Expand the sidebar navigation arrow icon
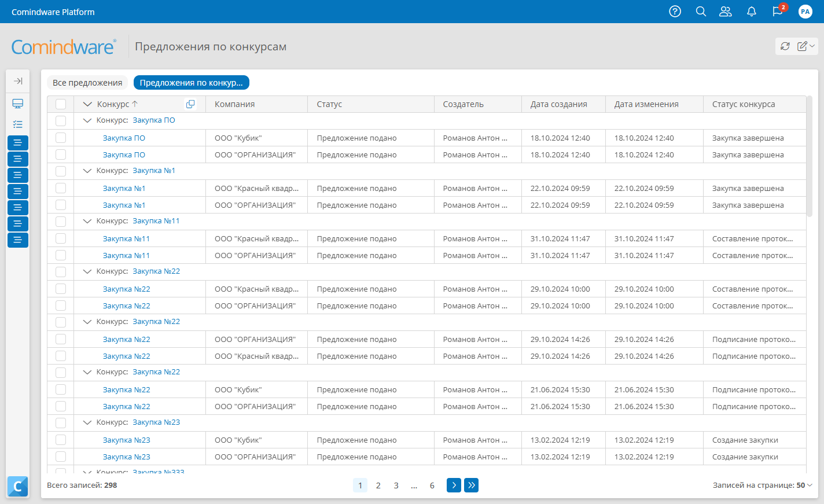The width and height of the screenshot is (824, 504). (x=18, y=81)
